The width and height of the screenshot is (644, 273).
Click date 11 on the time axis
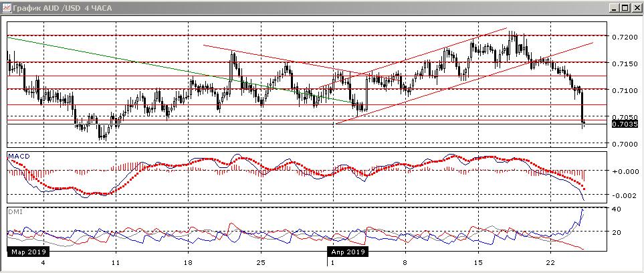[116, 262]
